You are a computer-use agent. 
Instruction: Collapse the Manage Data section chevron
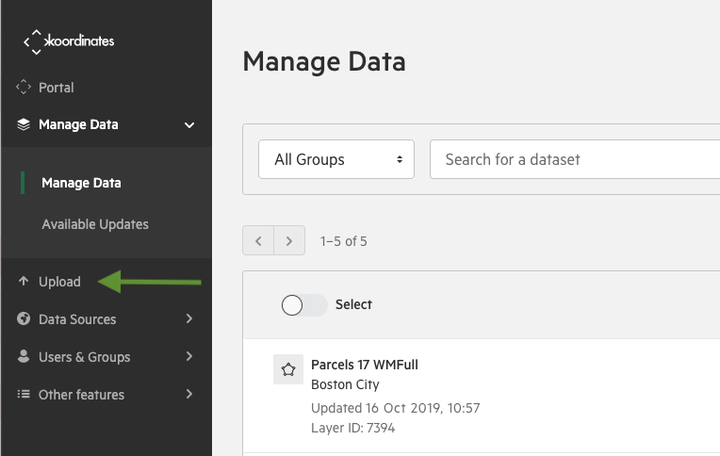tap(189, 125)
